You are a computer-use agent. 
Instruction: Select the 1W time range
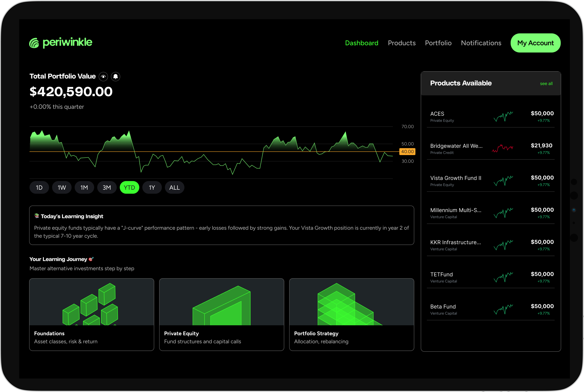tap(62, 187)
